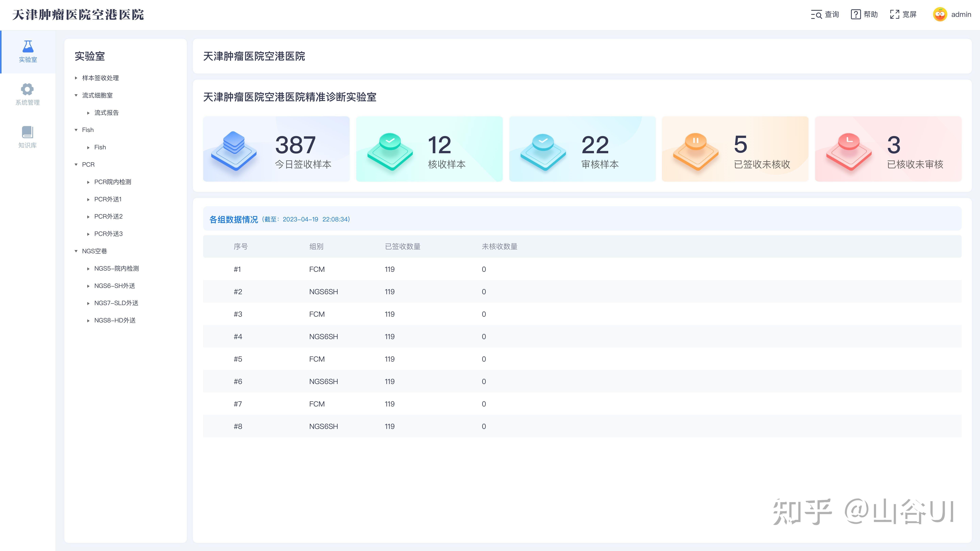Select 样本签收处理 in the tree

tap(100, 78)
